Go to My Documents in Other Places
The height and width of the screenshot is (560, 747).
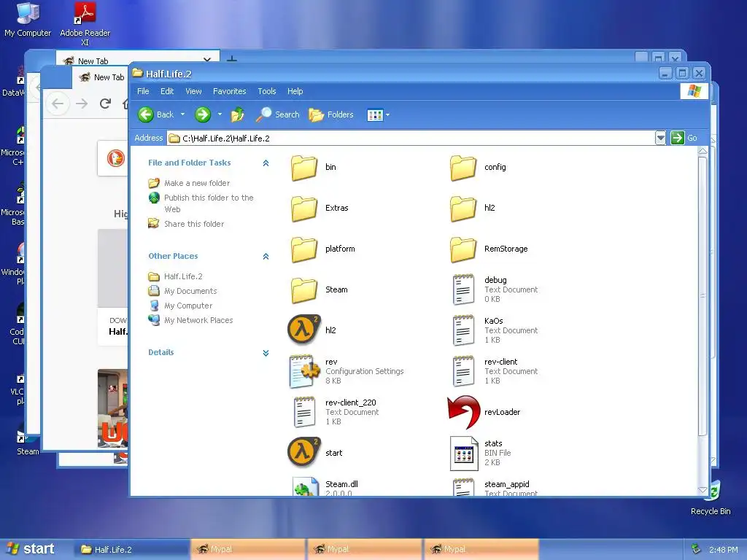(190, 291)
